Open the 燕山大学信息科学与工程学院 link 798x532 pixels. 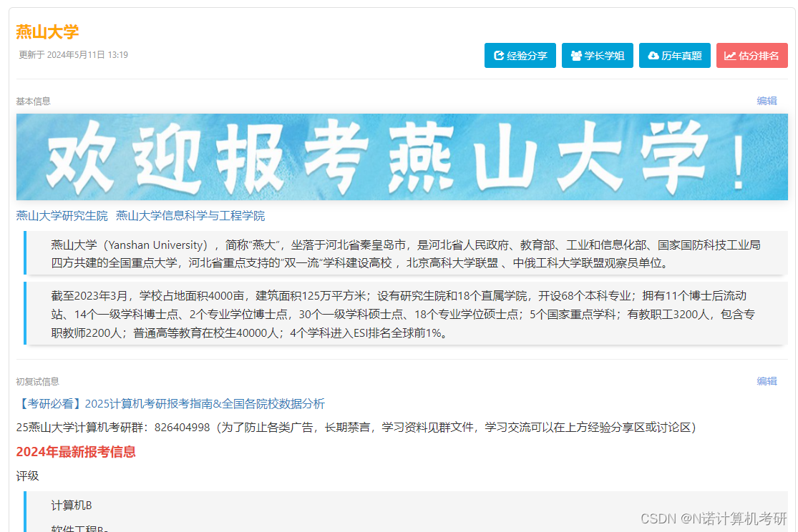190,216
